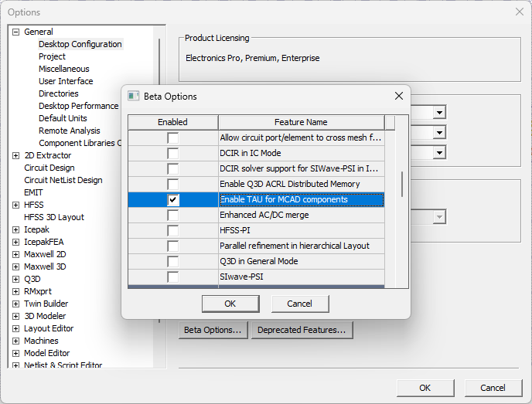Select Miscellaneous under General
Image resolution: width=532 pixels, height=404 pixels.
coord(63,69)
